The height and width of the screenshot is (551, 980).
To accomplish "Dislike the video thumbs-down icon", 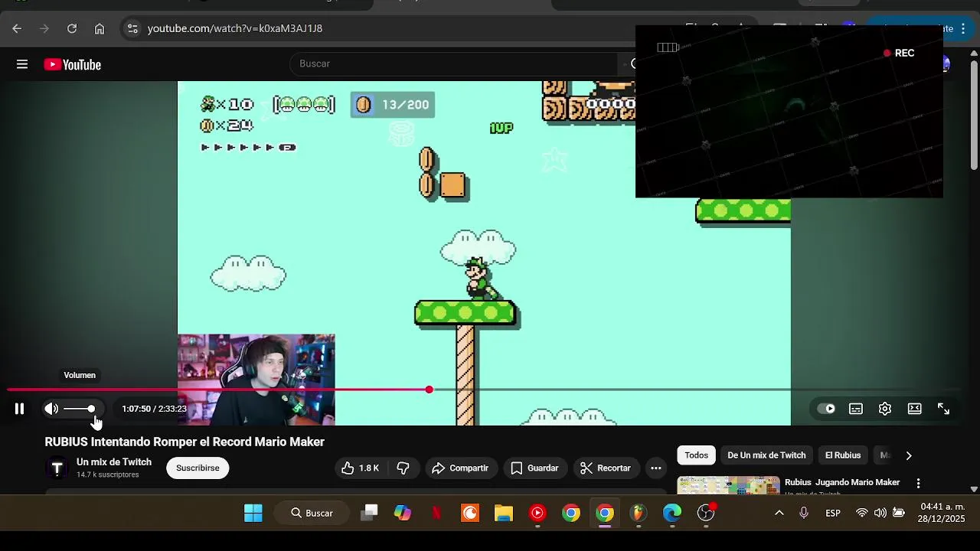I will [403, 468].
